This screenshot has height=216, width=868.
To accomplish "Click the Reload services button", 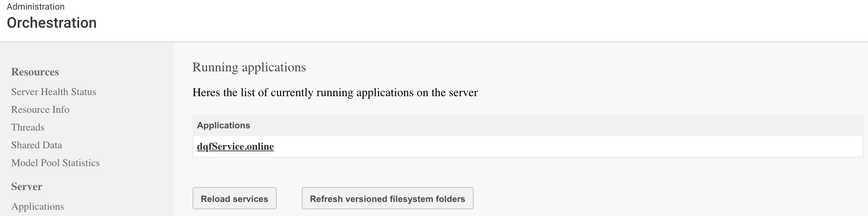I will coord(234,198).
